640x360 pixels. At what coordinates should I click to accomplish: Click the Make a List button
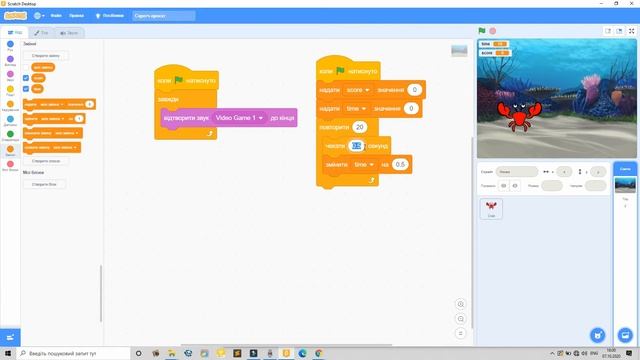46,161
